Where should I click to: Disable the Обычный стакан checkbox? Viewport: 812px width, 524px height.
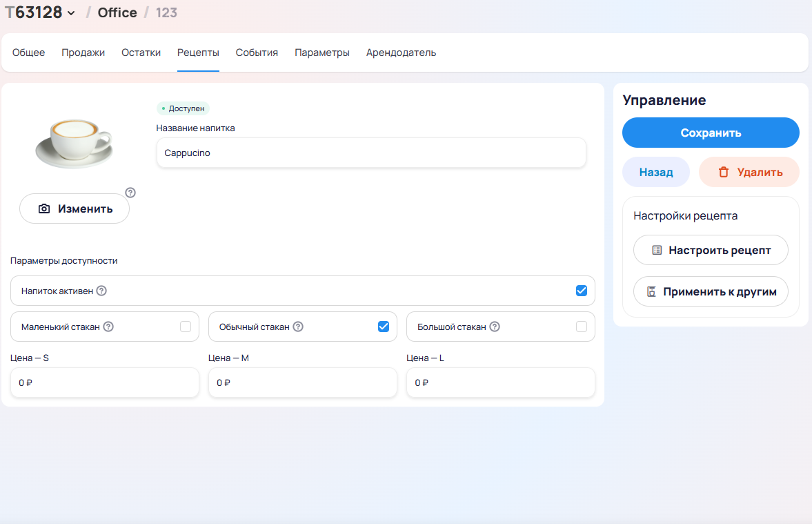click(384, 327)
